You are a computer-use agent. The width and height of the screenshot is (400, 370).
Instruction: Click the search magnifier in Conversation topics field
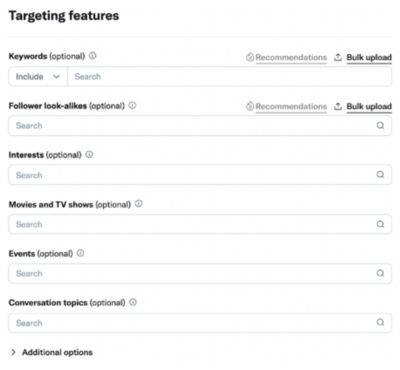tap(380, 322)
